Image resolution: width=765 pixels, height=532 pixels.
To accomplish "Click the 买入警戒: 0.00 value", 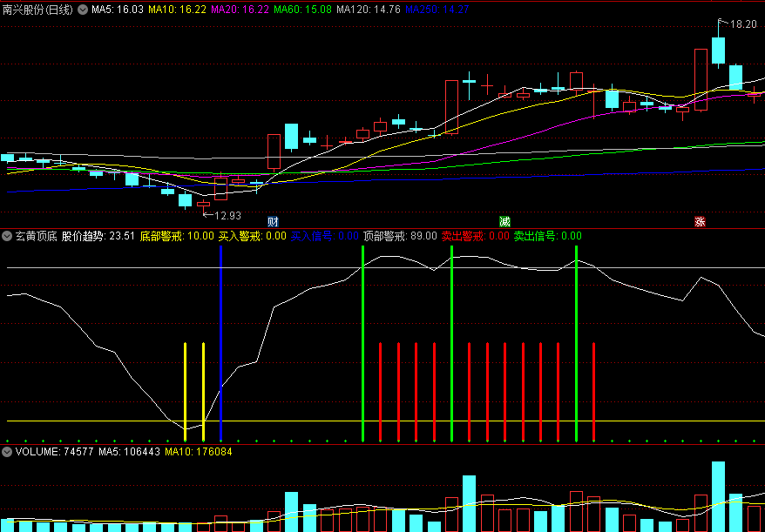I will (x=252, y=237).
